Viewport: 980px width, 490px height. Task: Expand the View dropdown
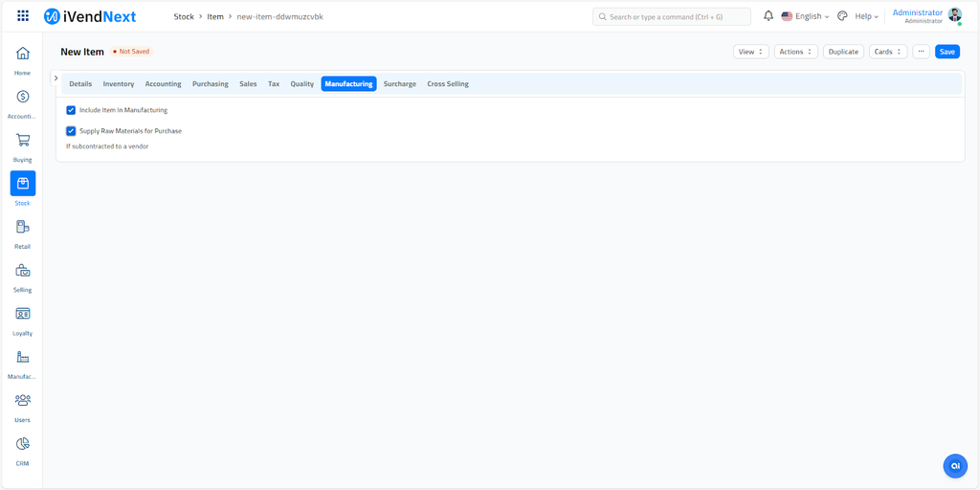[x=750, y=52]
